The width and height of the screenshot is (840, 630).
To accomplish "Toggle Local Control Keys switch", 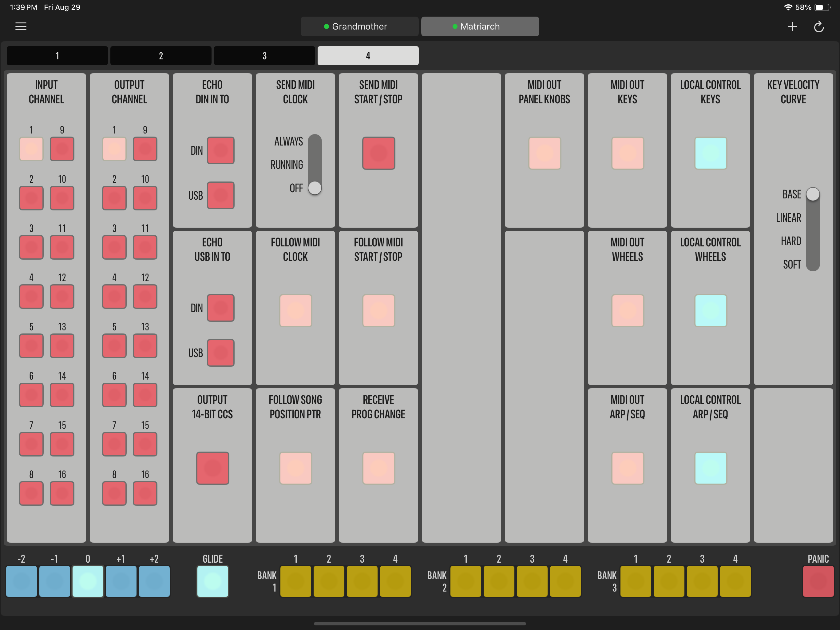I will [711, 153].
